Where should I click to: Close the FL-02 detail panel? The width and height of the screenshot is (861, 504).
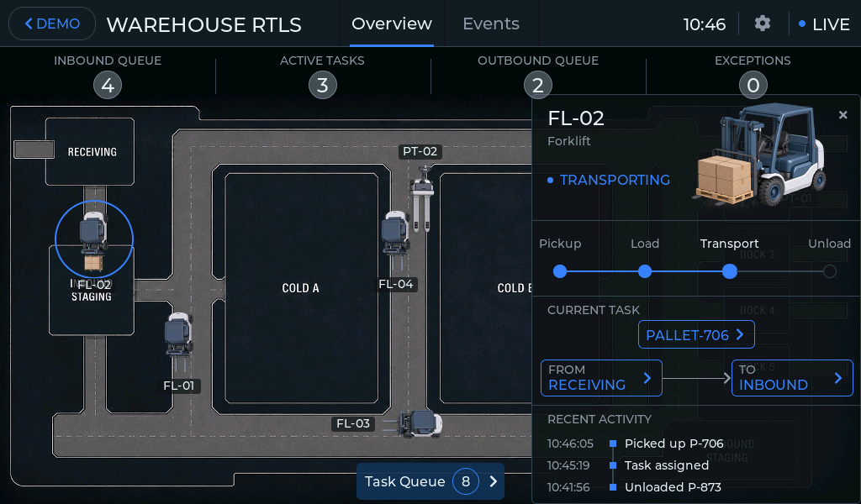click(x=843, y=114)
